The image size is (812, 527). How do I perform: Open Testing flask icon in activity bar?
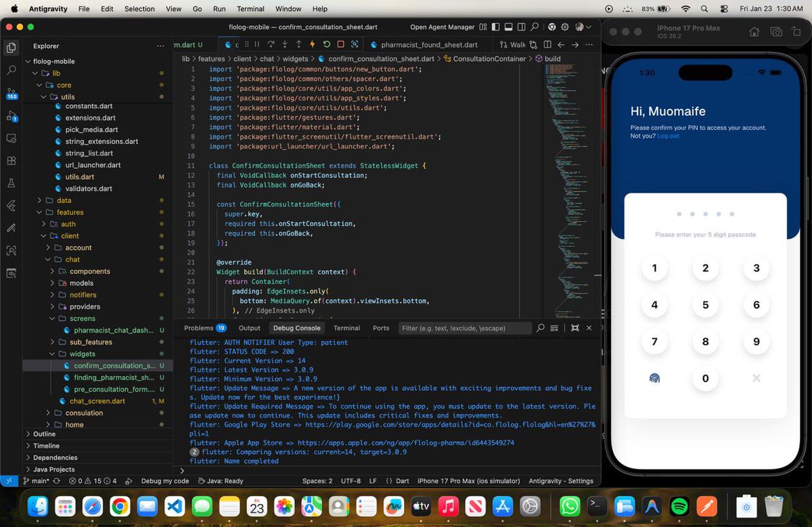(x=11, y=183)
